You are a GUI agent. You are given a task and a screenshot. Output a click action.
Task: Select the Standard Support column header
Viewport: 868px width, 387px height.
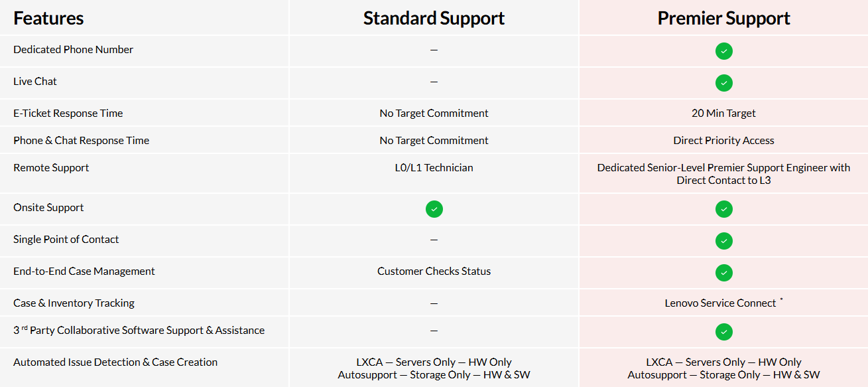[x=434, y=18]
